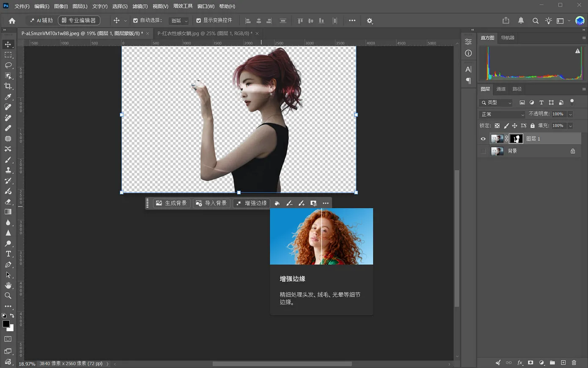This screenshot has height=368, width=588.
Task: Click the foreground color swatch
Action: click(6, 324)
